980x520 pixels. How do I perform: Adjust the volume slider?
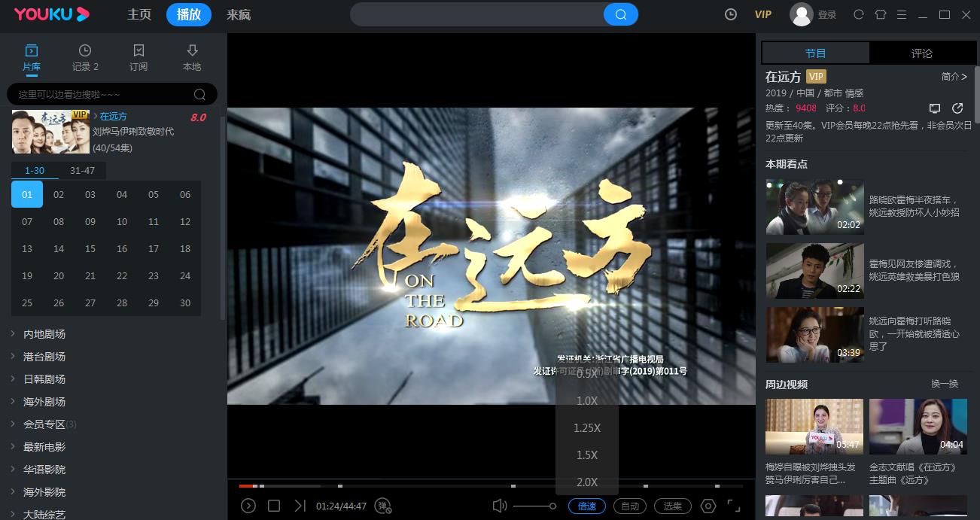click(x=534, y=506)
